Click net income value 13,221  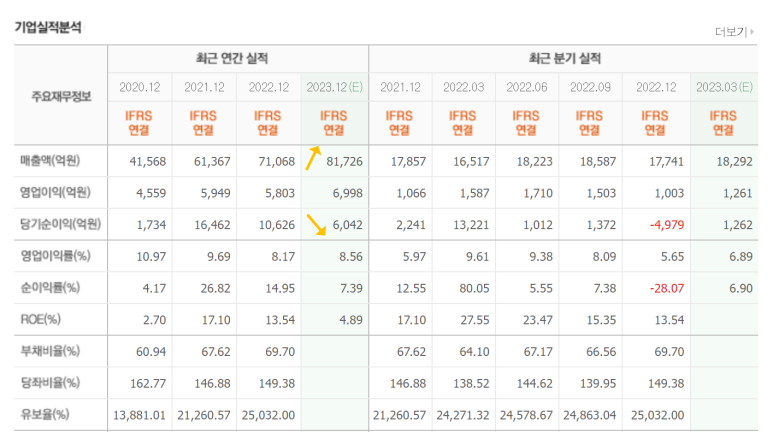click(471, 225)
